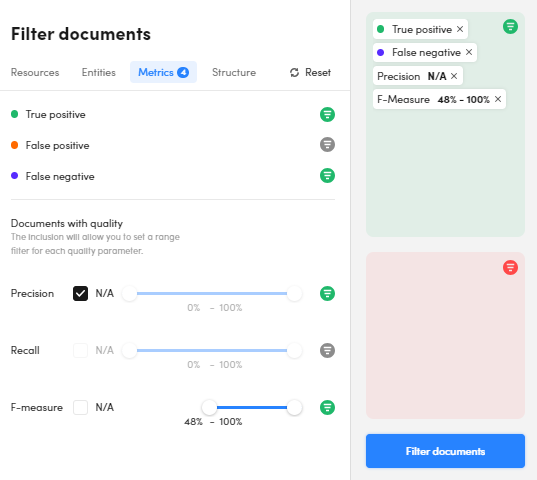Click the F-measure row filter icon
Screen dimensions: 537x480
(x=327, y=407)
